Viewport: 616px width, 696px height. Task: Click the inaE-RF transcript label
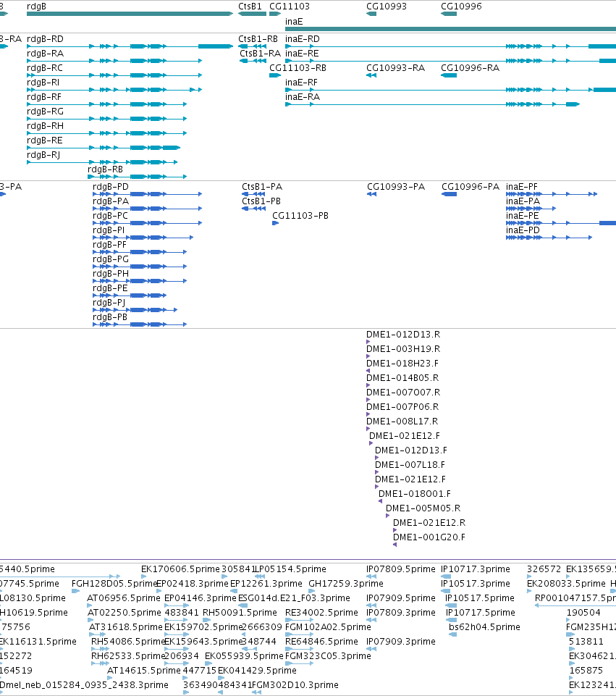coord(302,83)
